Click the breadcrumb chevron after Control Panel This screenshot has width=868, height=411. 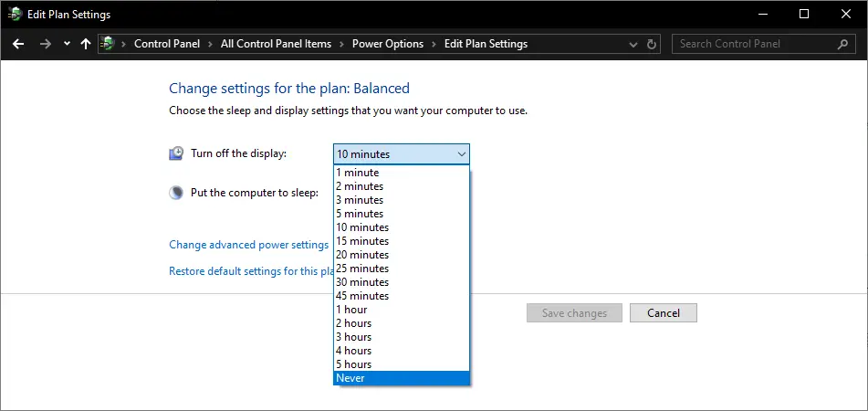[210, 44]
